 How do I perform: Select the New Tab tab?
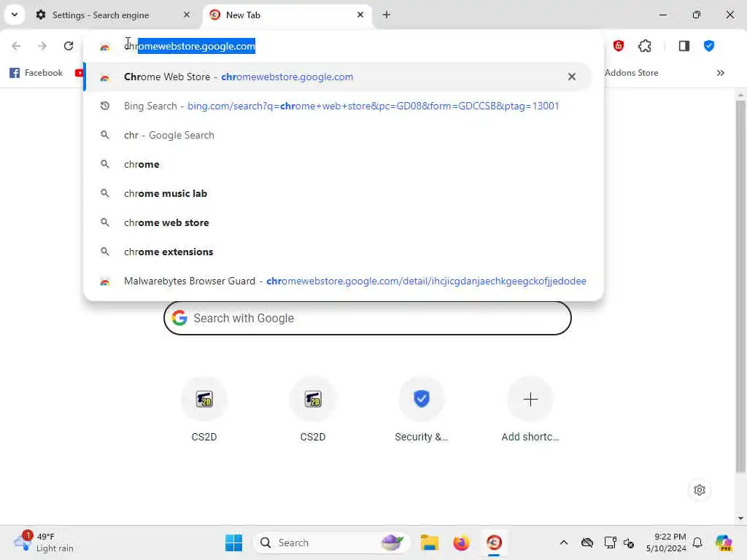click(287, 15)
